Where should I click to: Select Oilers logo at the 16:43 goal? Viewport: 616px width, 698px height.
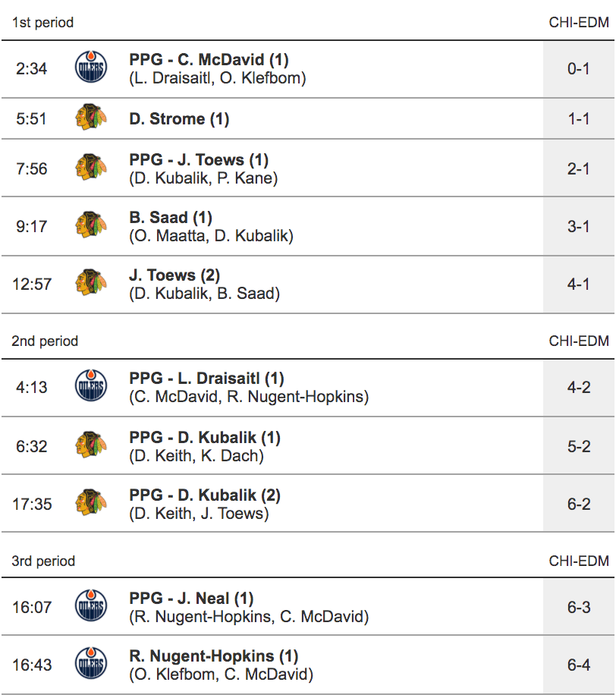tap(91, 665)
